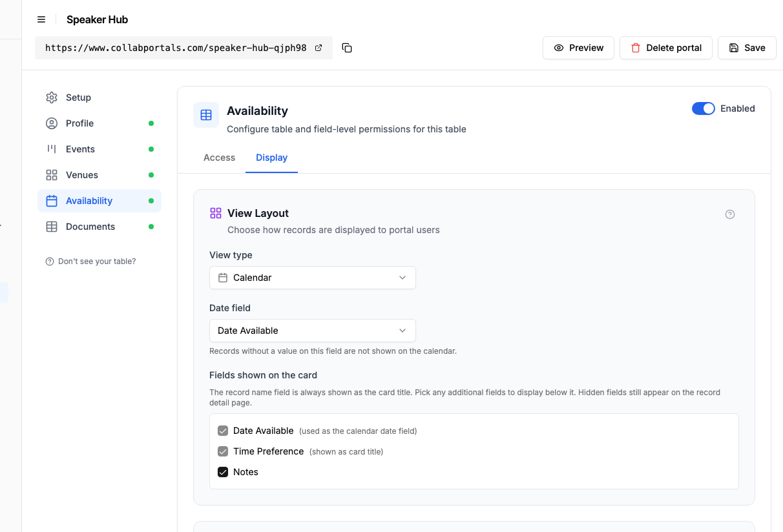Copy portal URL with the copy icon

347,48
